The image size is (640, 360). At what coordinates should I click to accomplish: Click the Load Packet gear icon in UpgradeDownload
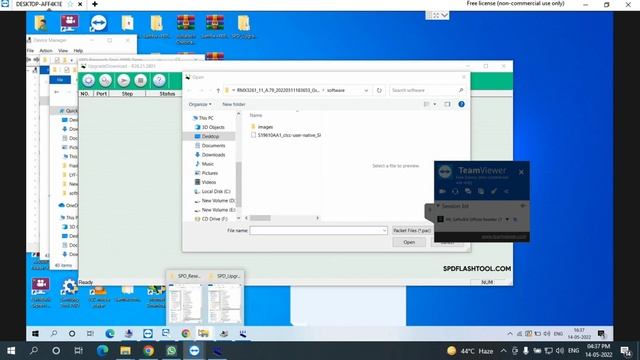pos(88,80)
